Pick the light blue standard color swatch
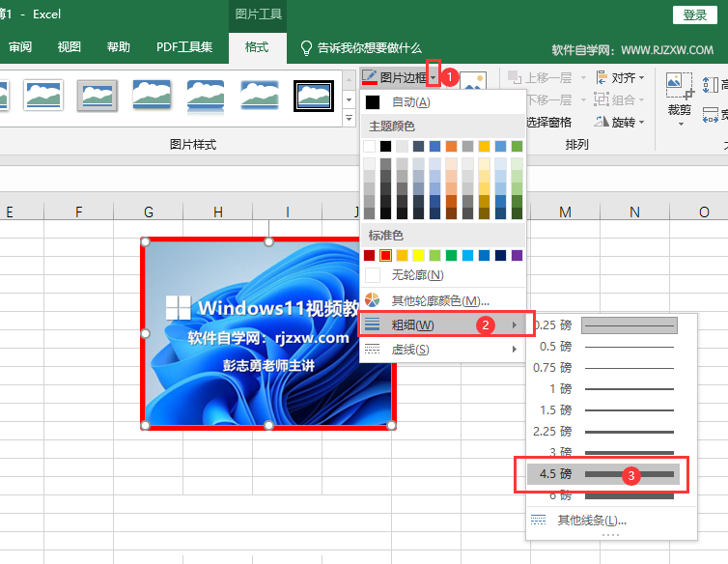The width and height of the screenshot is (728, 564). [x=467, y=255]
